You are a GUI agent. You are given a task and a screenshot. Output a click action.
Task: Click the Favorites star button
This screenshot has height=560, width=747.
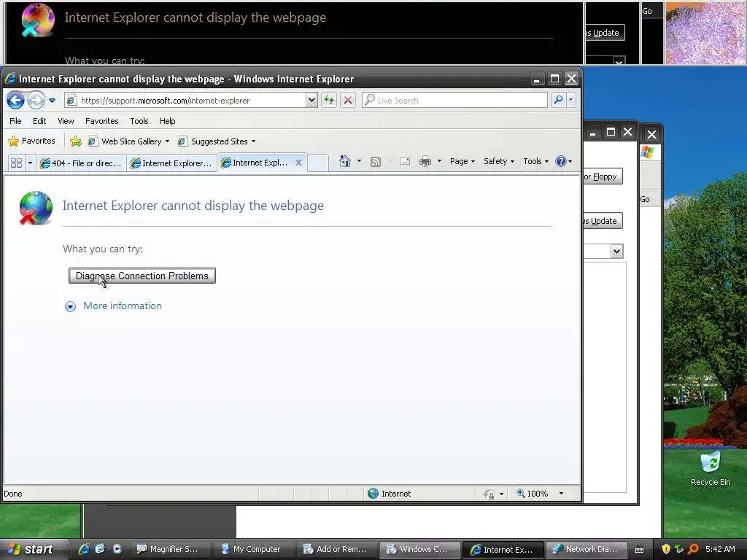[x=31, y=141]
